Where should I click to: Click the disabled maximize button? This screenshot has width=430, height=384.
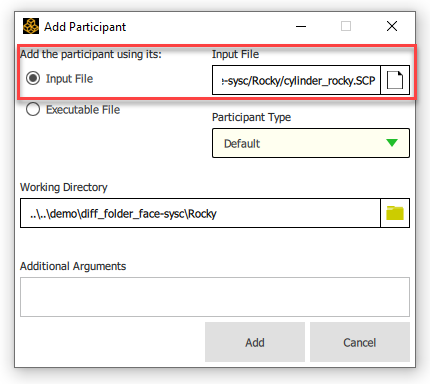pos(346,26)
